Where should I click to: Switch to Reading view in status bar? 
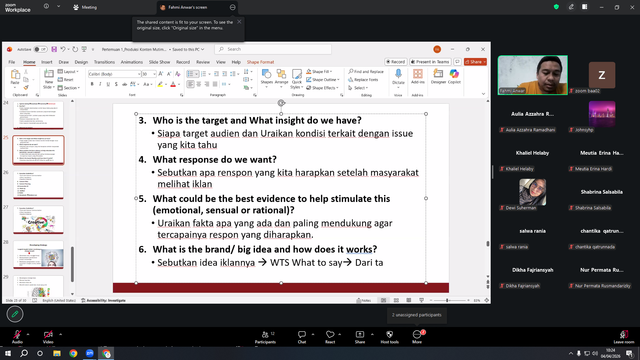click(x=409, y=300)
